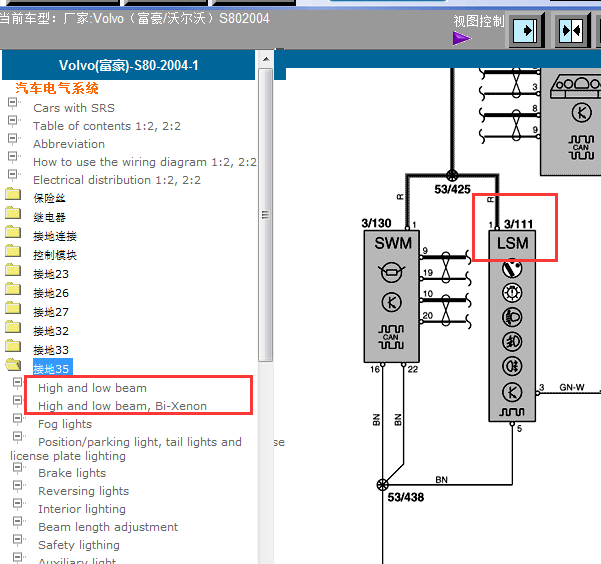Open Cars with SRS page

[x=74, y=108]
